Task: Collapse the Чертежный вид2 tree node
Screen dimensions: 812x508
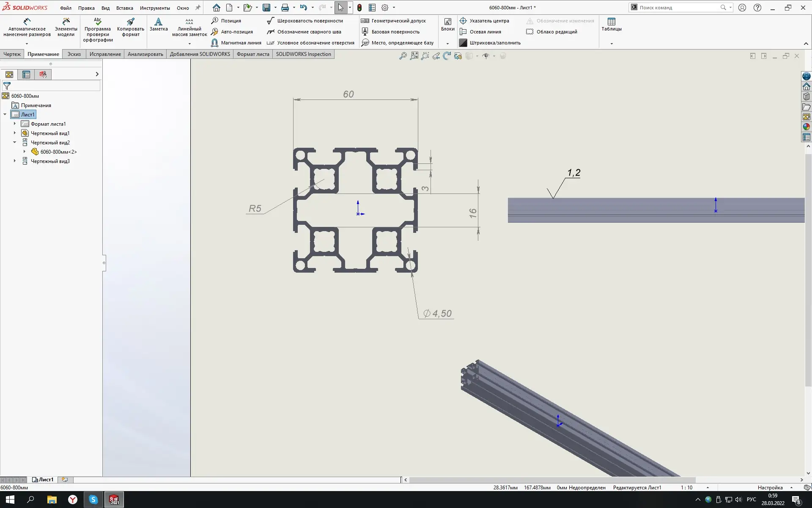Action: [x=15, y=143]
